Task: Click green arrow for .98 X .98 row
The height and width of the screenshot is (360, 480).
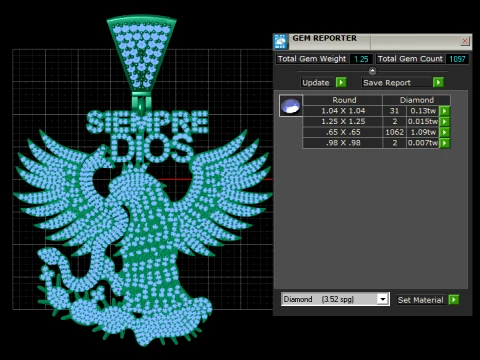Action: (445, 143)
